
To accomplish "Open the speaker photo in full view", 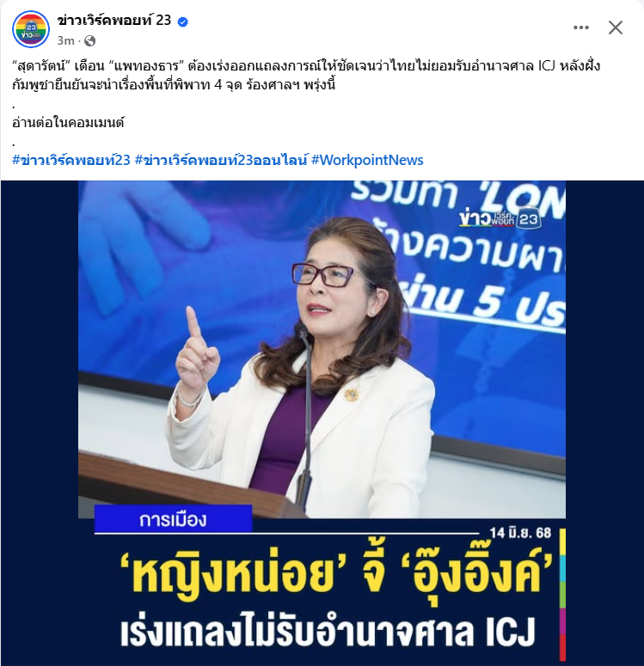I will tap(322, 349).
